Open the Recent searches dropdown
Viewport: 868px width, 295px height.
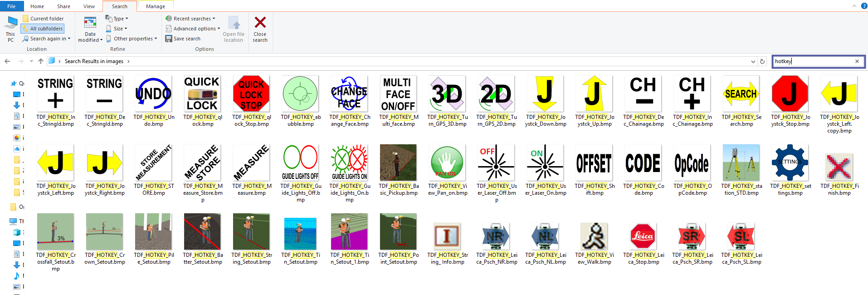point(190,19)
